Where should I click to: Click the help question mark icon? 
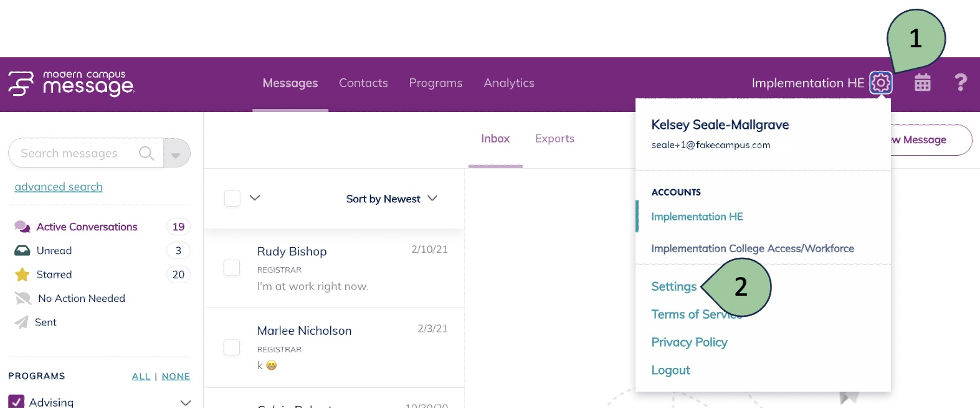click(x=961, y=82)
